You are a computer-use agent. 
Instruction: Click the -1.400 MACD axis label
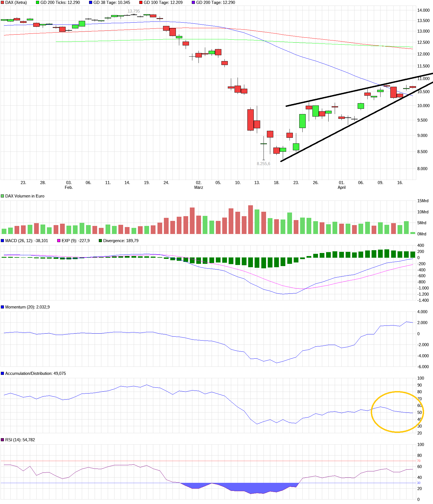tap(423, 300)
